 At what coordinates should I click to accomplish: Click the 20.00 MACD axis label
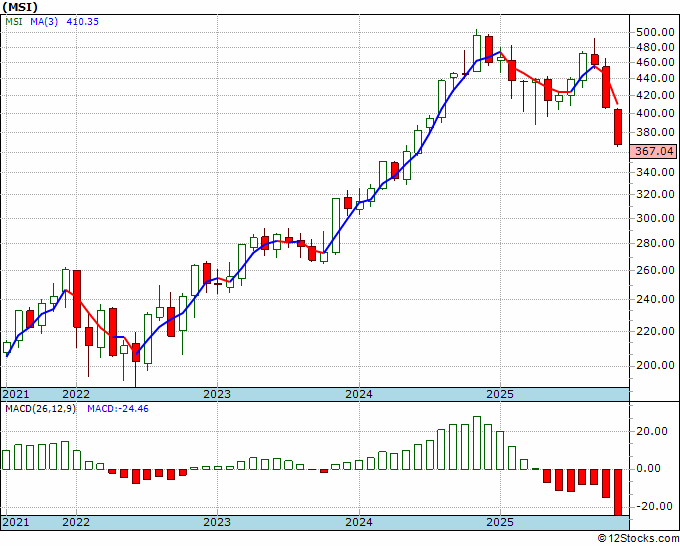tap(652, 431)
